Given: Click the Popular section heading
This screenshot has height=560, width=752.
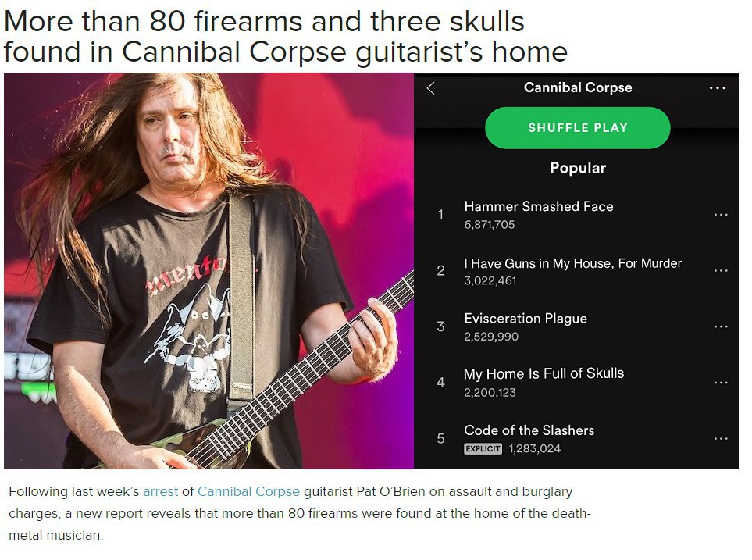Looking at the screenshot, I should (578, 168).
